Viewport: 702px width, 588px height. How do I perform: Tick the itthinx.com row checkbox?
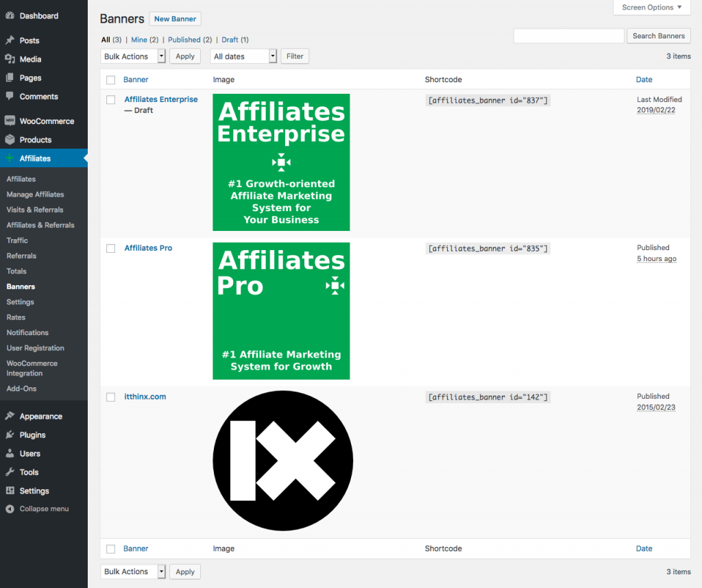tap(110, 397)
